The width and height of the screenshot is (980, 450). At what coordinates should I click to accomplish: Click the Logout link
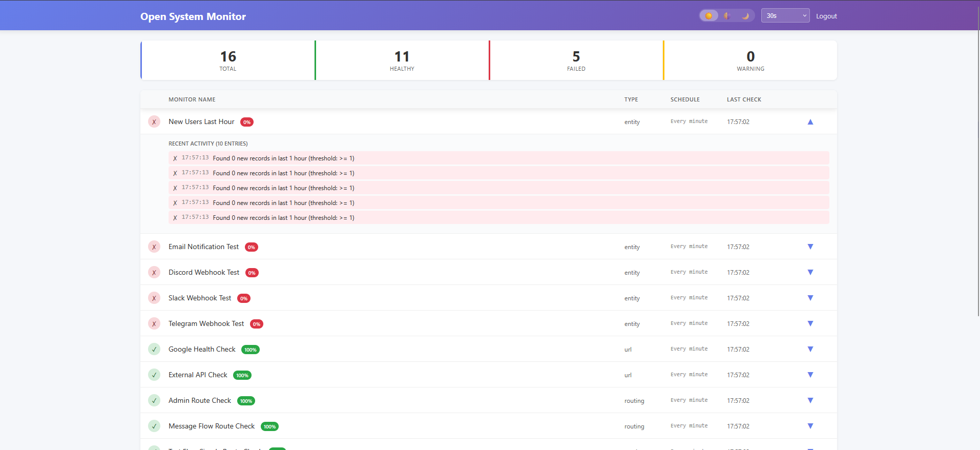[826, 16]
